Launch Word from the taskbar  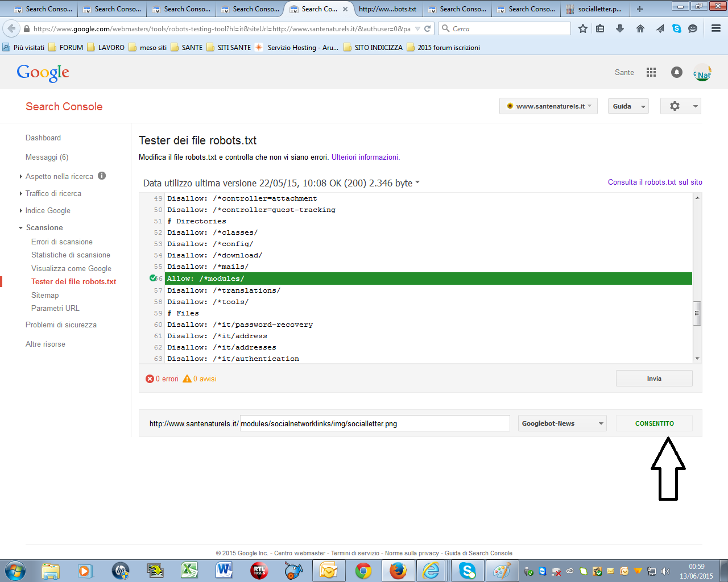pos(224,571)
